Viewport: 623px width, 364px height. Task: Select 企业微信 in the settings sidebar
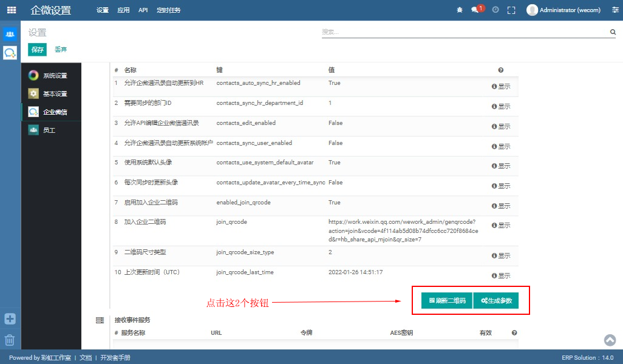[51, 112]
